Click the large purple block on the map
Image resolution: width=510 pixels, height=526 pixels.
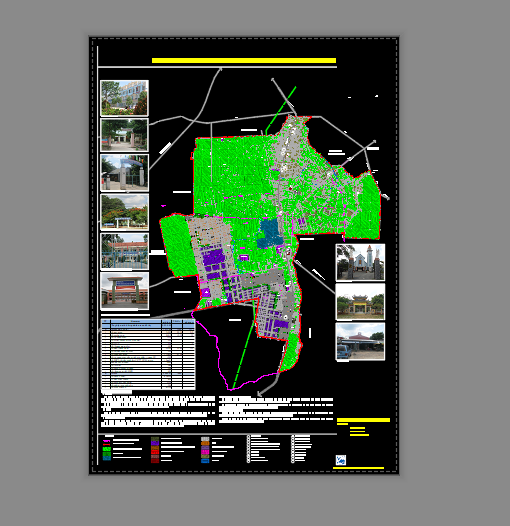213,257
